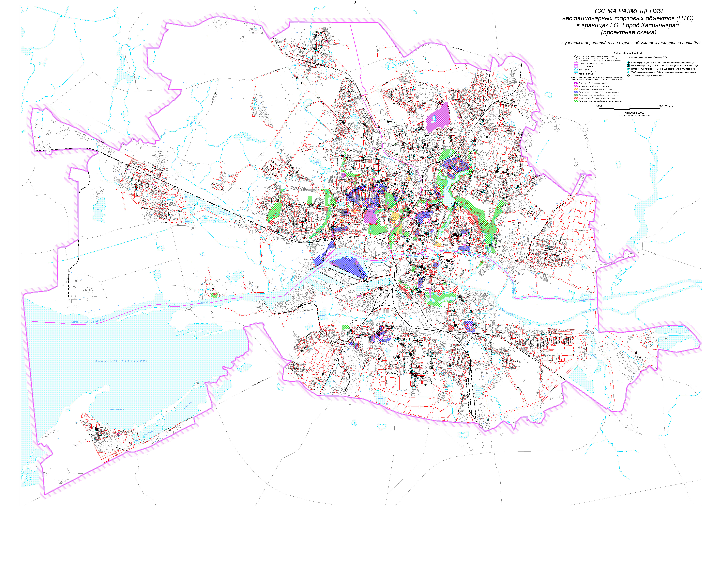Click the star symbol for projected НТО places
Image resolution: width=728 pixels, height=563 pixels.
tap(629, 76)
